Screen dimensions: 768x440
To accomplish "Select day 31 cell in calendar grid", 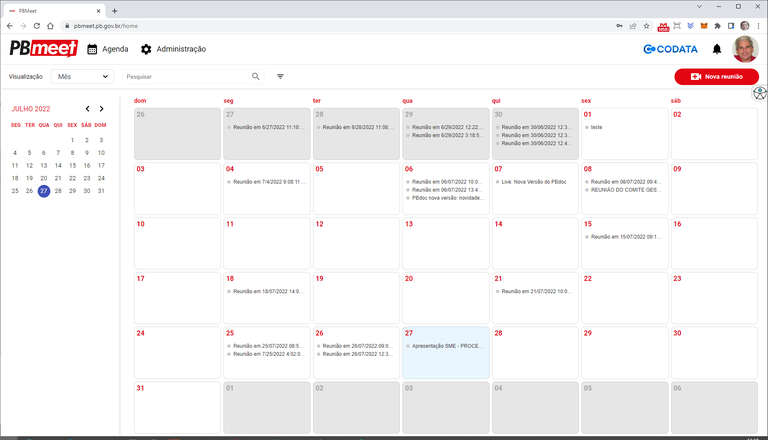I will (x=177, y=408).
